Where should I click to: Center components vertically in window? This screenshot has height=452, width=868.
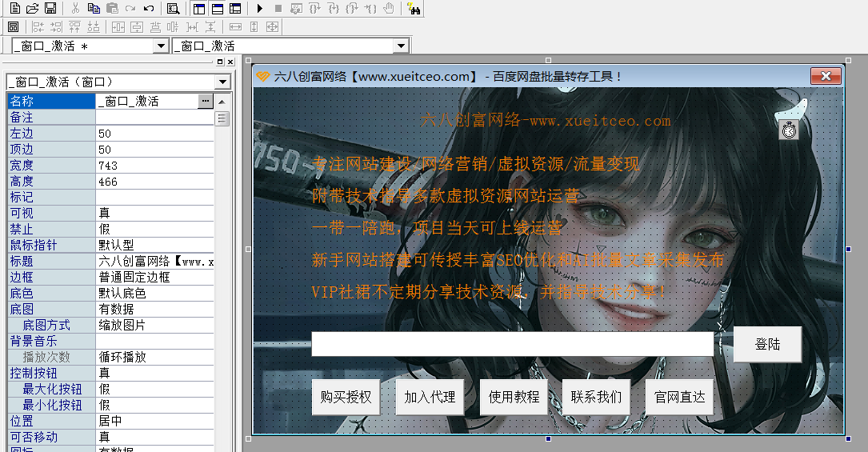(x=137, y=26)
